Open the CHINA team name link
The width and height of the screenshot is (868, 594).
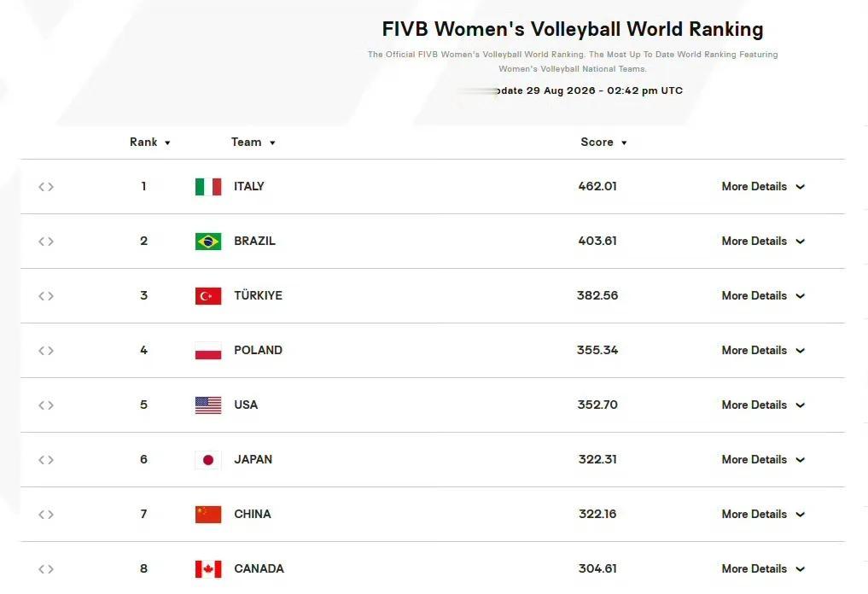coord(253,515)
